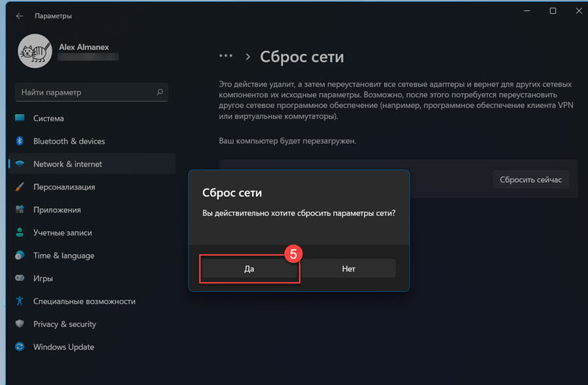The height and width of the screenshot is (385, 588).
Task: Click the Time & language globe icon
Action: point(20,255)
